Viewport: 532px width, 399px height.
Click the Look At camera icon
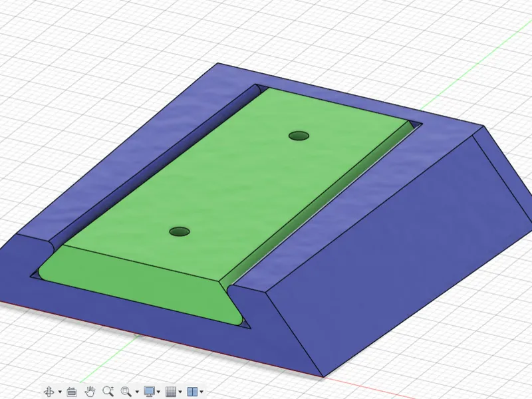(x=72, y=392)
